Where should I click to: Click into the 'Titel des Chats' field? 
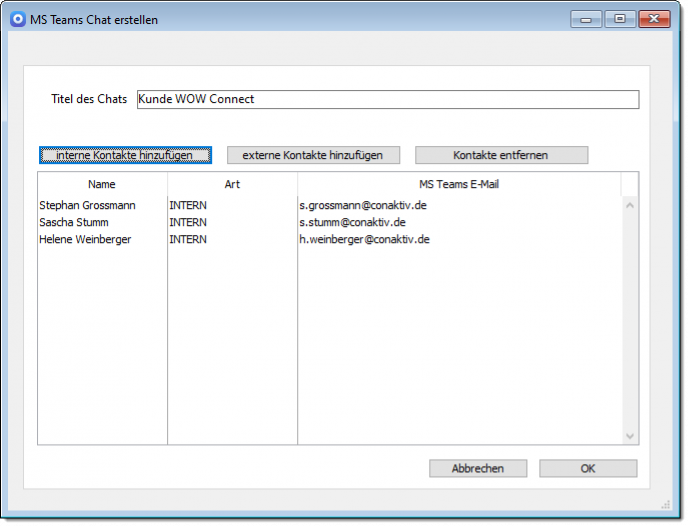click(387, 99)
